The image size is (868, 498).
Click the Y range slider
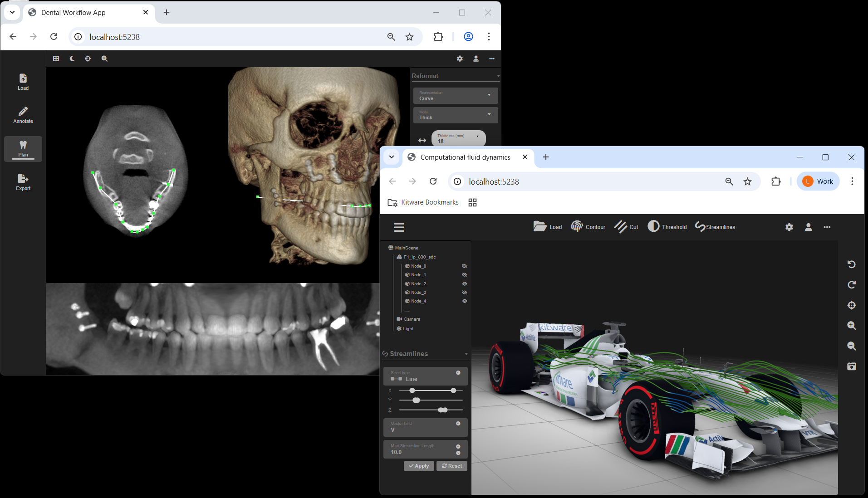pos(431,400)
